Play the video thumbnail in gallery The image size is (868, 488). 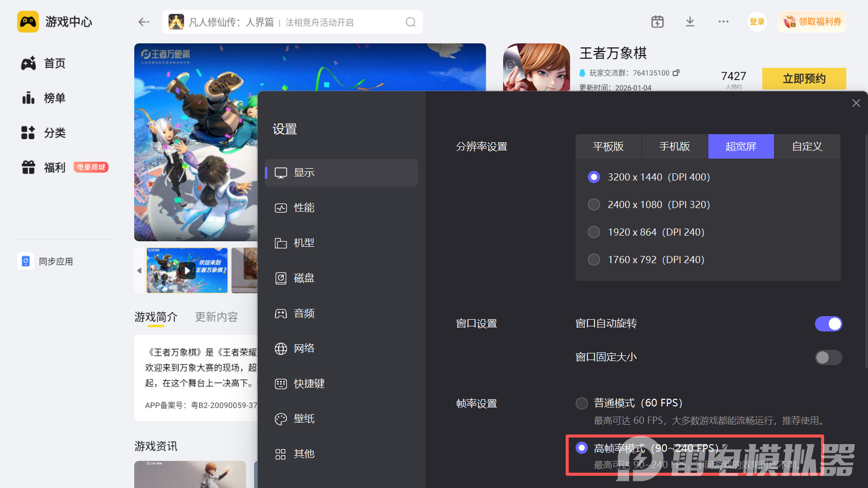187,270
